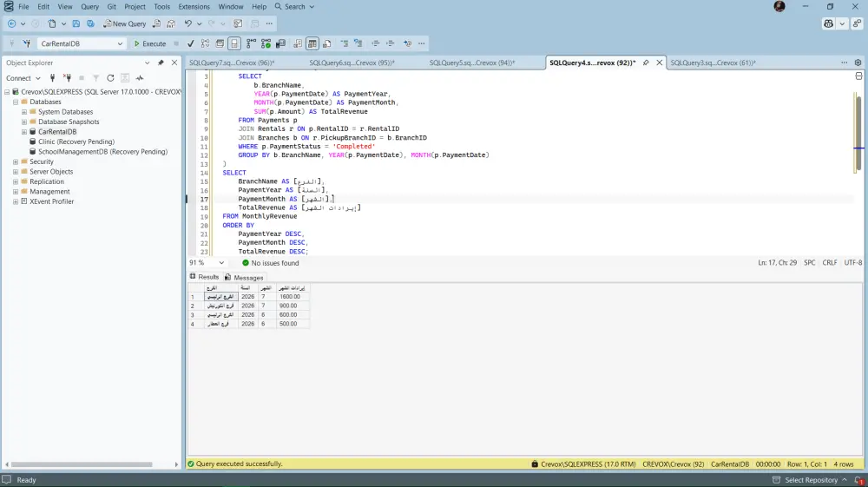The width and height of the screenshot is (868, 487).
Task: Collapse the Databases node
Action: click(16, 102)
